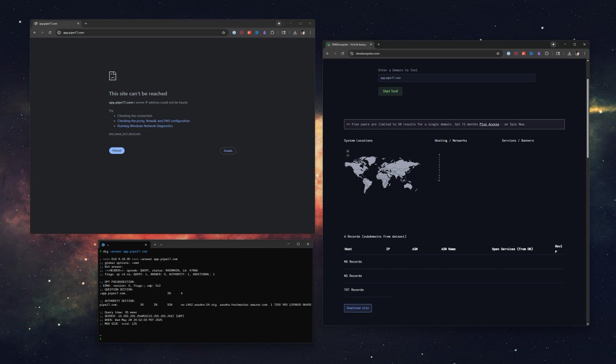Viewport: 616px width, 364px height.
Task: Click reload icon in app.pipe17.com window toolbar
Action: (50, 32)
